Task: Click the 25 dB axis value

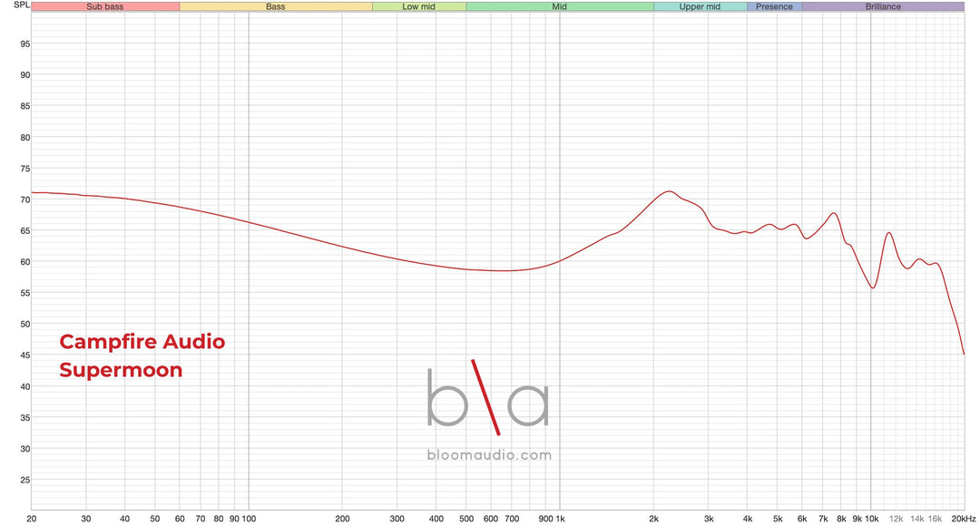Action: click(x=25, y=480)
